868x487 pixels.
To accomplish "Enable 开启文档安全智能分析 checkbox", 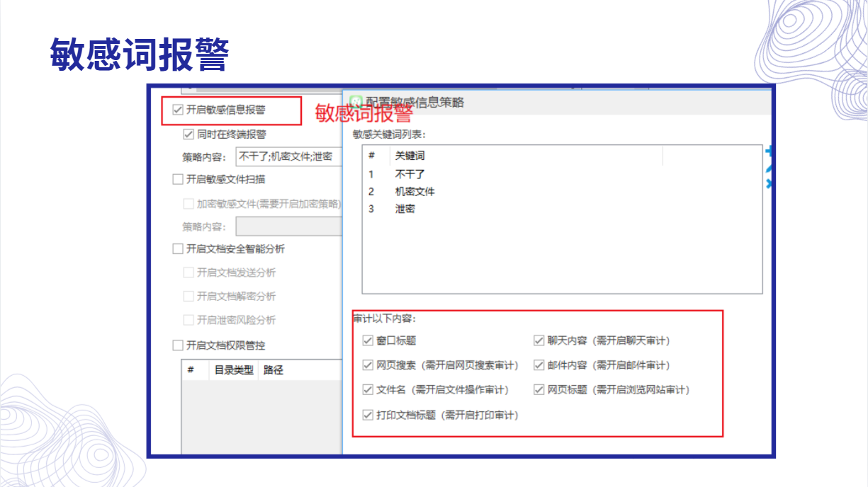I will pos(178,249).
